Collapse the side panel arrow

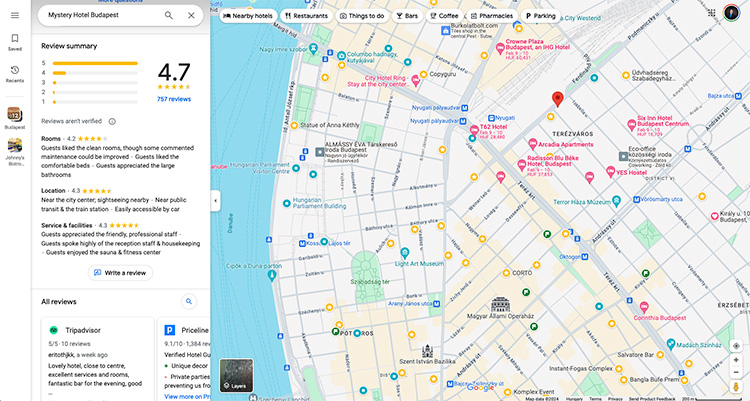215,201
